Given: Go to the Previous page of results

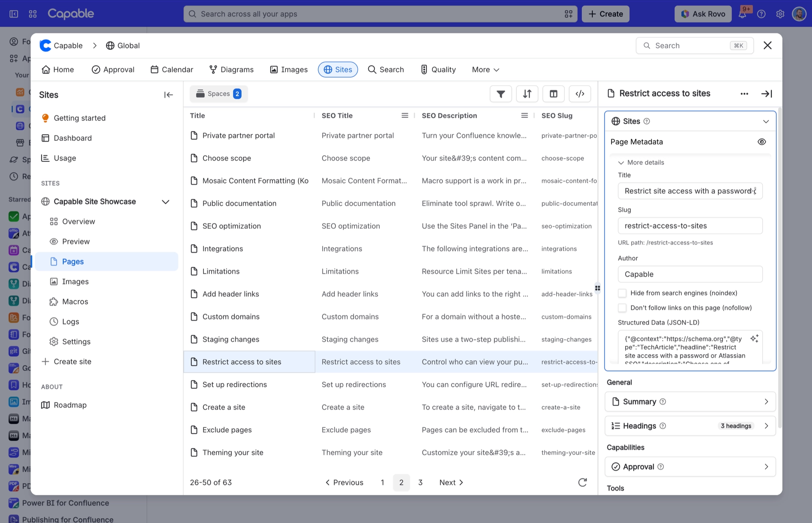Looking at the screenshot, I should pyautogui.click(x=344, y=482).
